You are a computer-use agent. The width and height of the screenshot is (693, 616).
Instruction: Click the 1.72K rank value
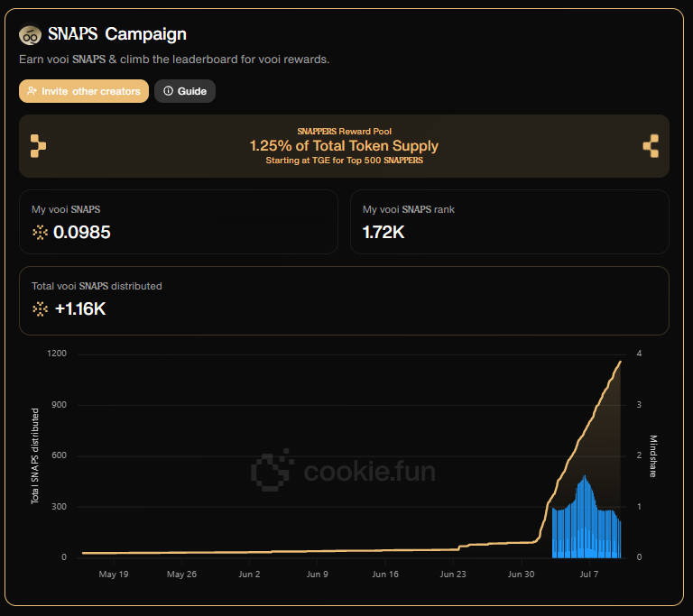tap(383, 232)
